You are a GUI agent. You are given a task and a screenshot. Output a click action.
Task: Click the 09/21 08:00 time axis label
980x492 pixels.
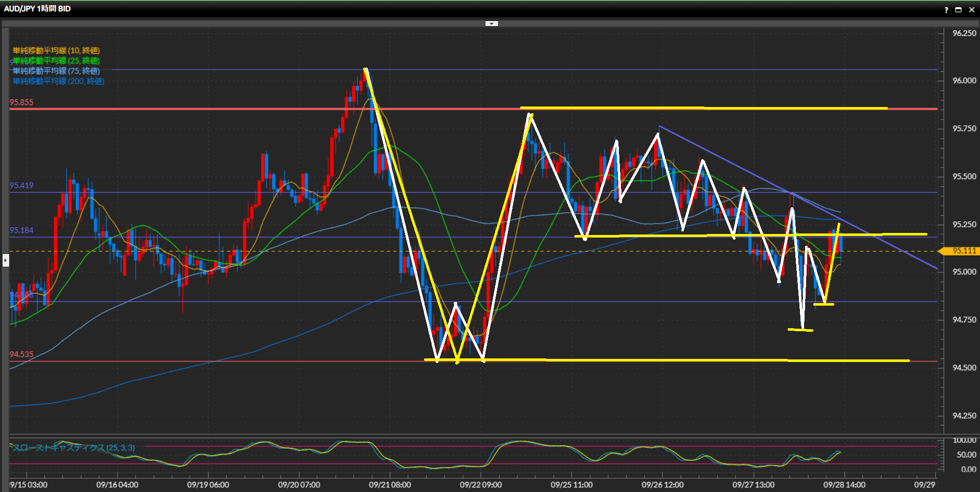point(390,485)
